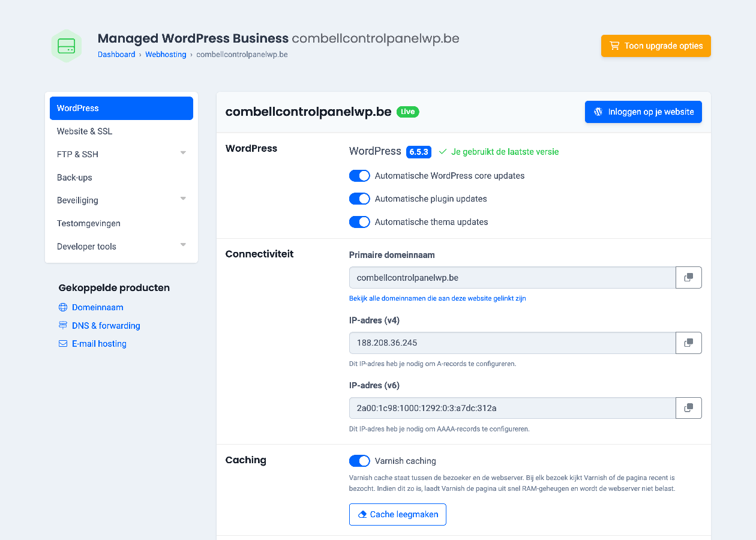
Task: Click the primary domain name field
Action: (x=512, y=278)
